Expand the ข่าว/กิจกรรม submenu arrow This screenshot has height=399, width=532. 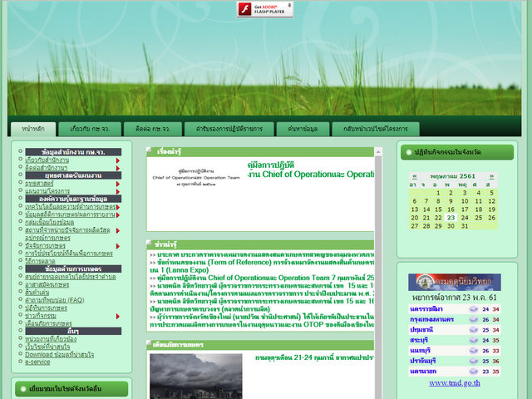click(118, 317)
